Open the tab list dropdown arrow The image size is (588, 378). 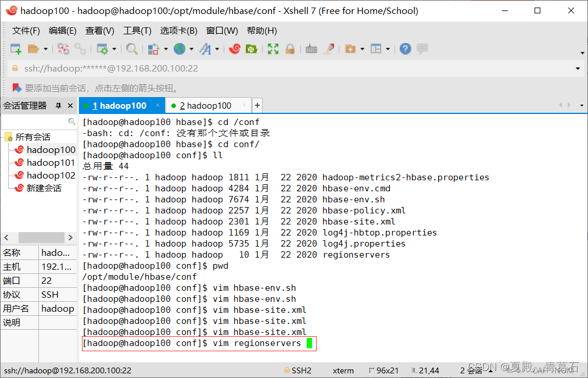(582, 105)
